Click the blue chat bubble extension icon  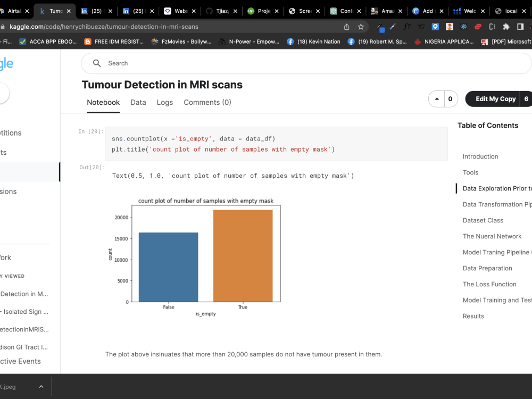435,27
